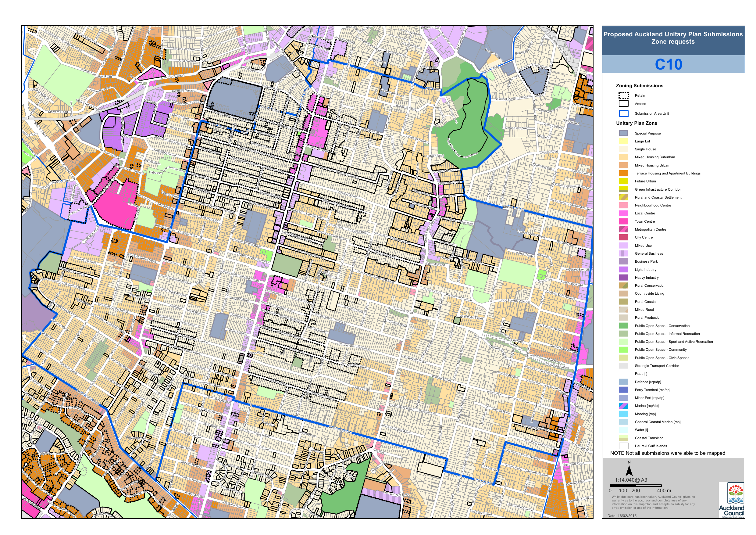Viewport: 756px width, 535px height.
Task: Select the Public Open Space - Conservation swatch
Action: (623, 326)
